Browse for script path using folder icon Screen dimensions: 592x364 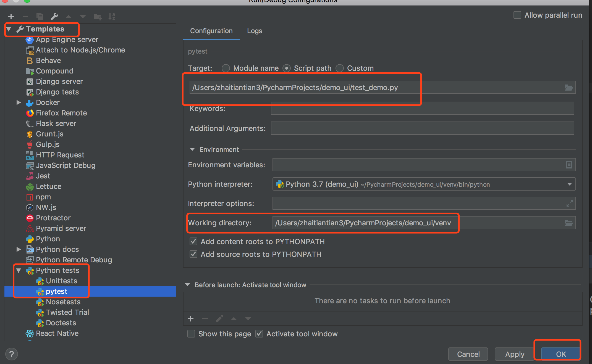[x=569, y=88]
